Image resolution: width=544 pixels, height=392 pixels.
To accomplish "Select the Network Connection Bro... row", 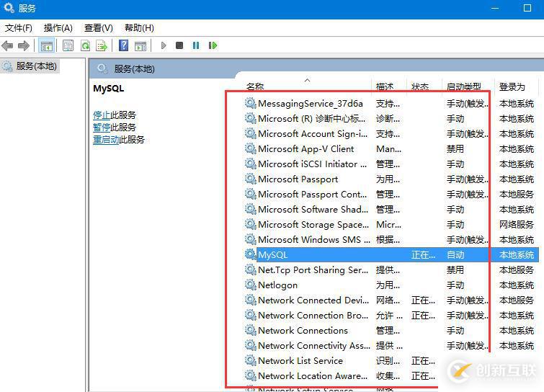I will click(391, 316).
